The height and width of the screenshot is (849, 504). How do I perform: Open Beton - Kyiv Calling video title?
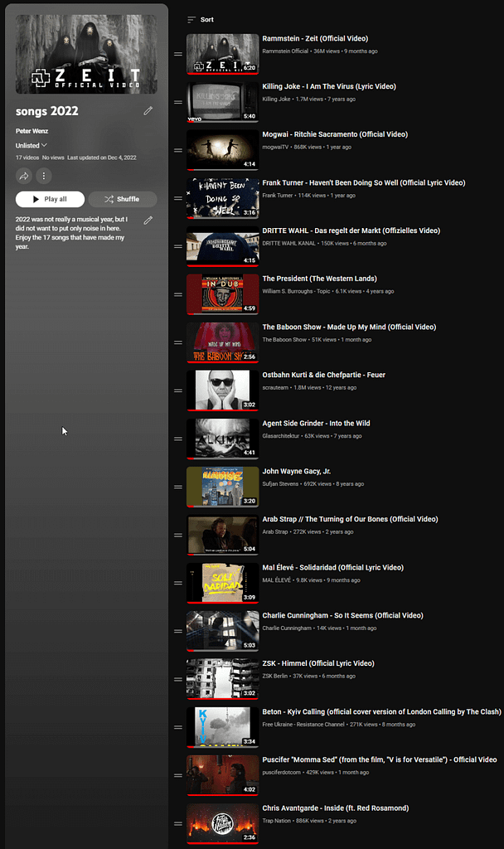coord(381,711)
